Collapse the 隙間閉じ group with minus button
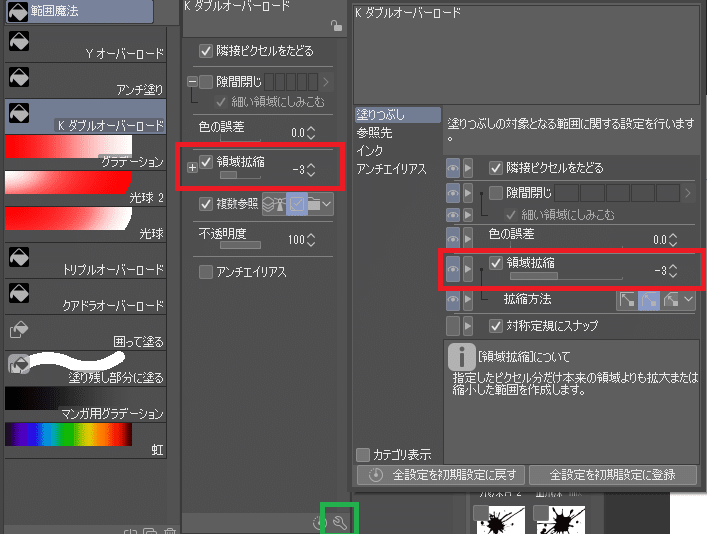 193,82
